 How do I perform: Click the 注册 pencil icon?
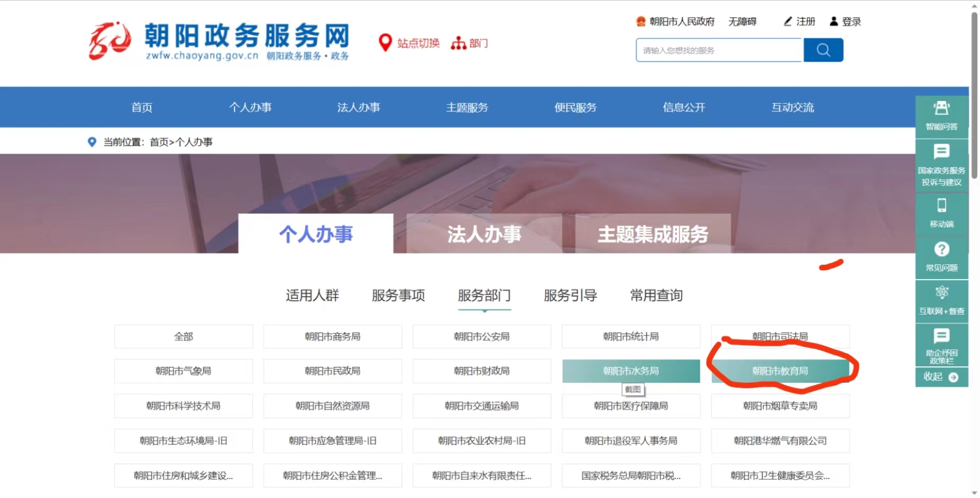(x=788, y=21)
